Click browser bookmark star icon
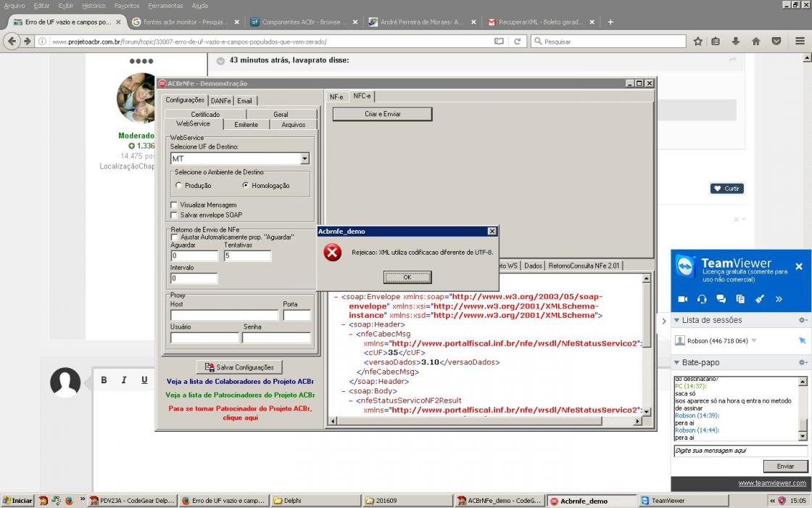 [x=697, y=41]
